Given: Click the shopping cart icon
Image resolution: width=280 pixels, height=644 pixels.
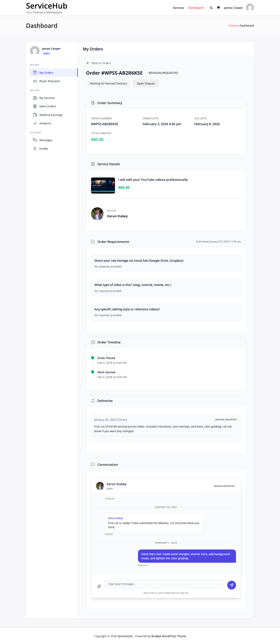Looking at the screenshot, I should click(218, 8).
